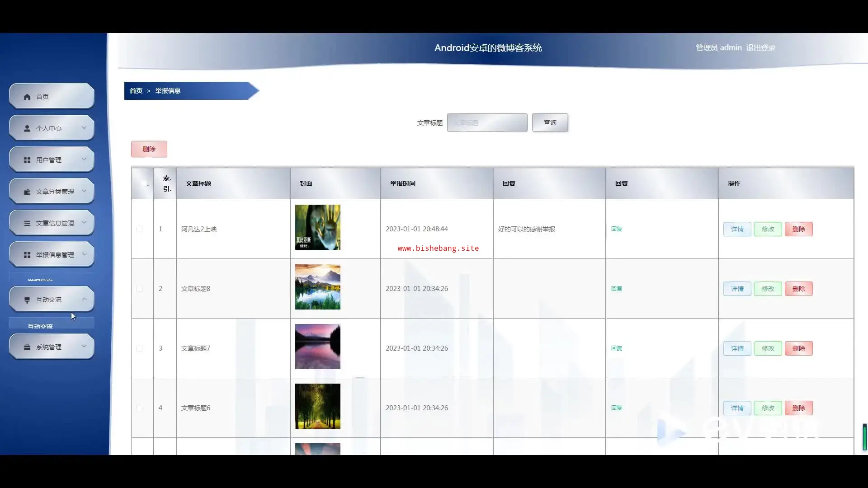This screenshot has height=488, width=868.
Task: Click 退出登录 to log out
Action: [x=760, y=47]
